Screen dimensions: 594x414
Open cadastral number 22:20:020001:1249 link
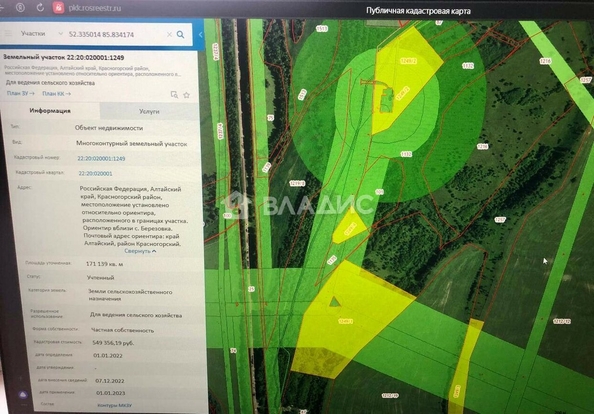coord(101,158)
